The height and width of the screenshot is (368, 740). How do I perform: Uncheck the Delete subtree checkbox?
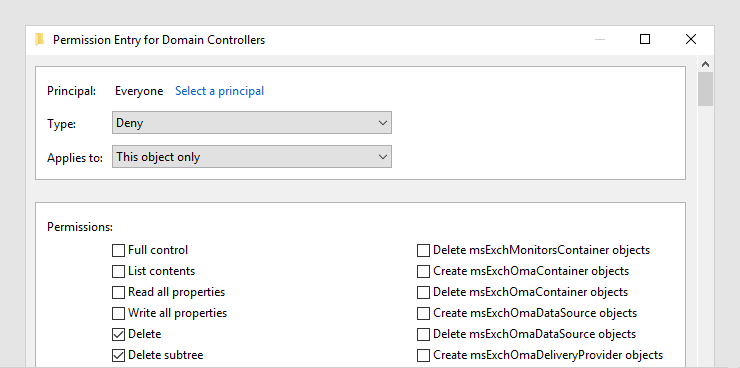(118, 355)
